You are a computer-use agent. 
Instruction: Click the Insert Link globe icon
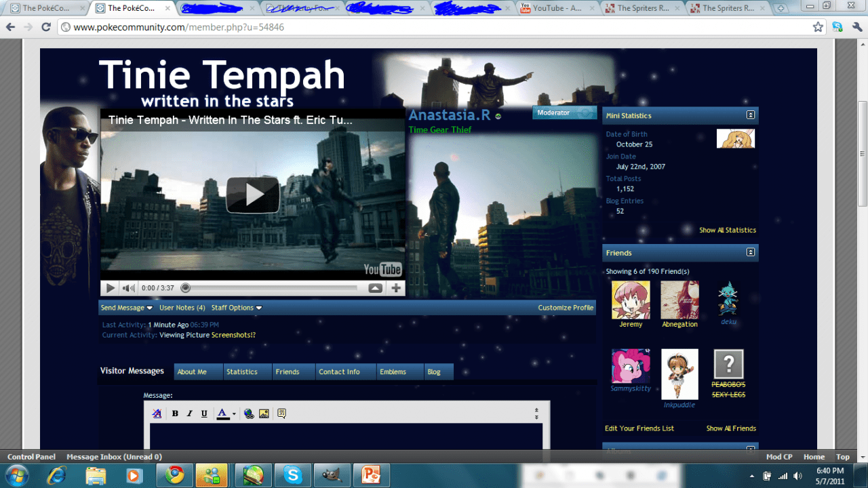click(249, 413)
